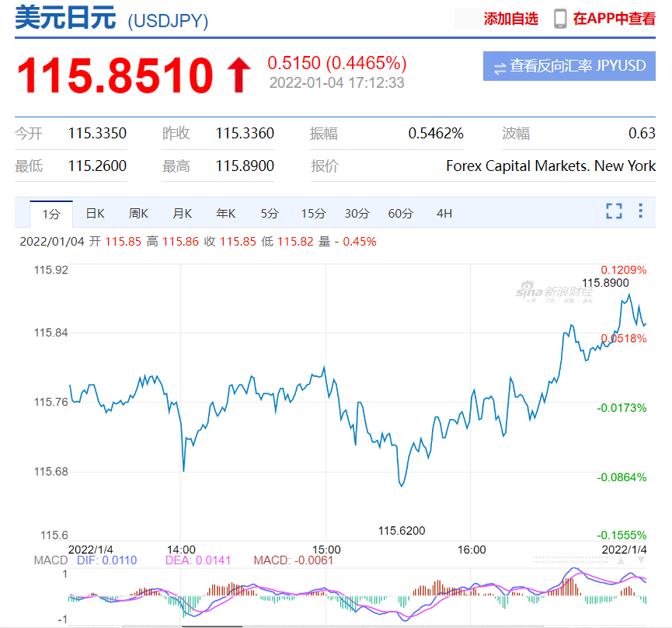Click the dotted drag handle above MACD
This screenshot has width=672, height=628.
(571, 560)
